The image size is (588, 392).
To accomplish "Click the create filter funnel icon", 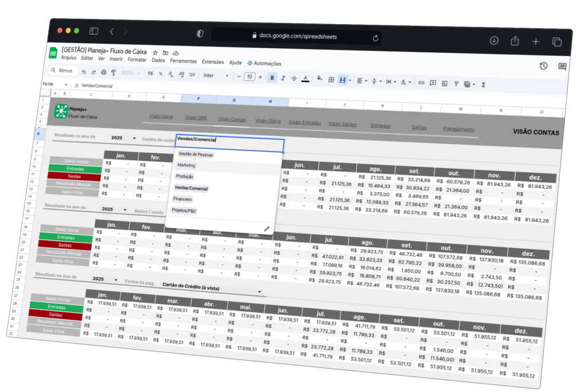I will click(x=457, y=84).
